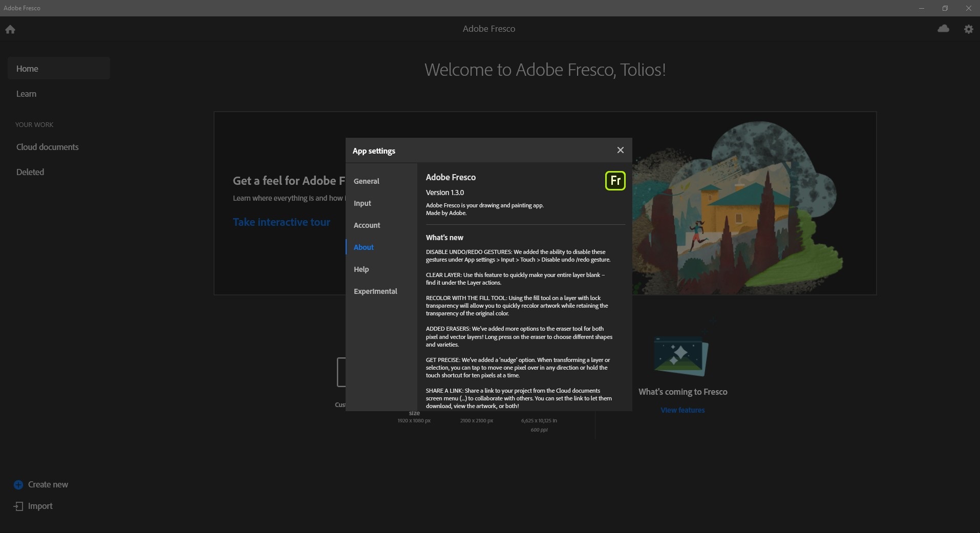Open the Help settings tab
The height and width of the screenshot is (533, 980).
click(361, 269)
